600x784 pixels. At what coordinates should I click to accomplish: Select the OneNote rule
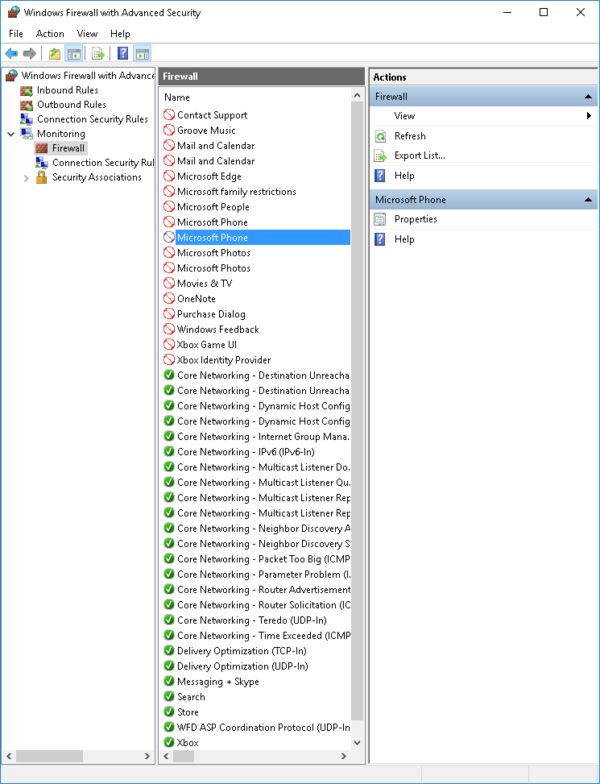(196, 298)
